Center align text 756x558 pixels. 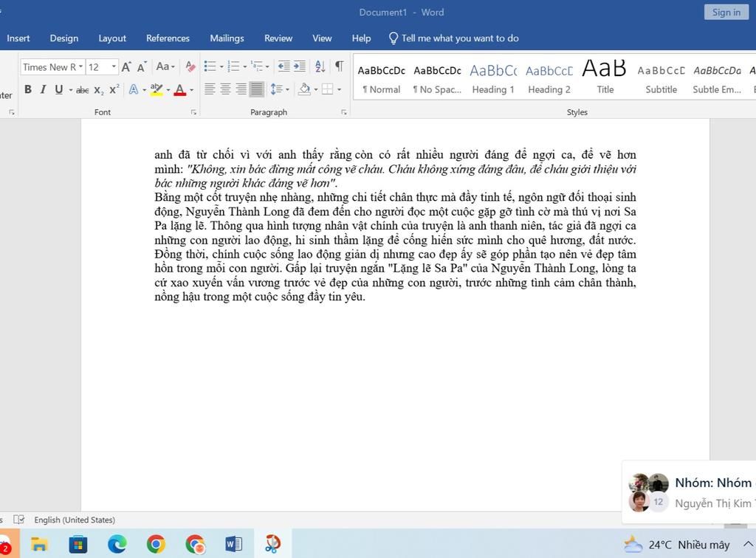click(x=225, y=89)
